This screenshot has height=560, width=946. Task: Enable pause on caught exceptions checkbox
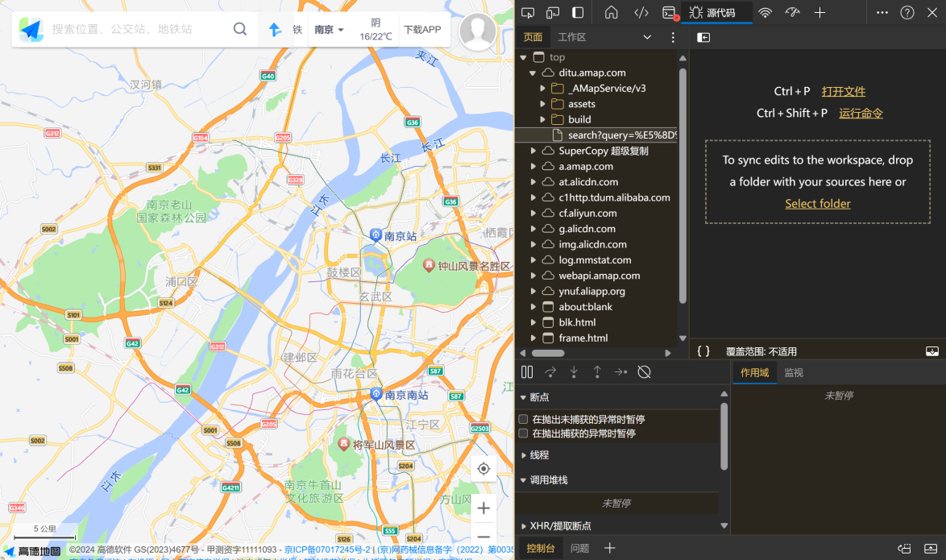click(x=524, y=433)
